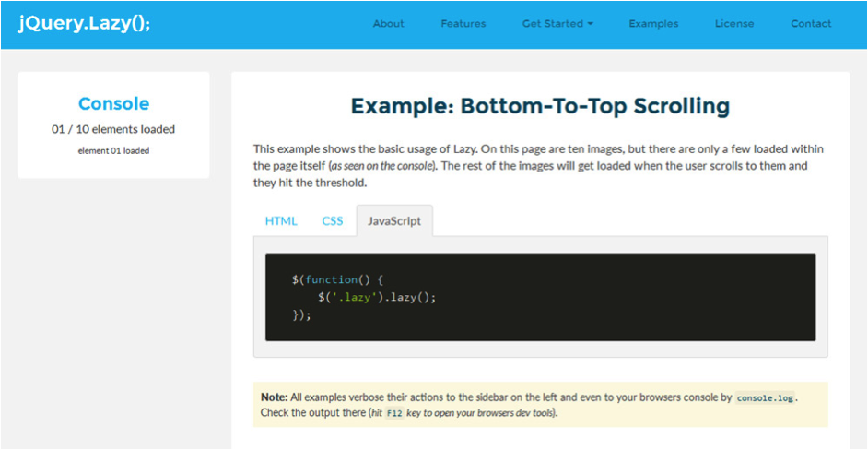Click the bold 'Note:' label
Image resolution: width=868 pixels, height=450 pixels.
274,398
